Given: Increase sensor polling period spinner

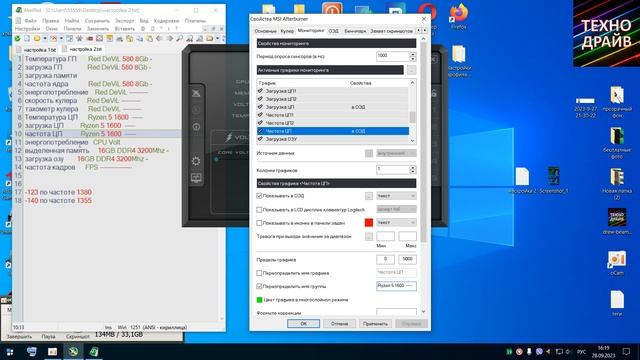Looking at the screenshot, I should pyautogui.click(x=413, y=54).
